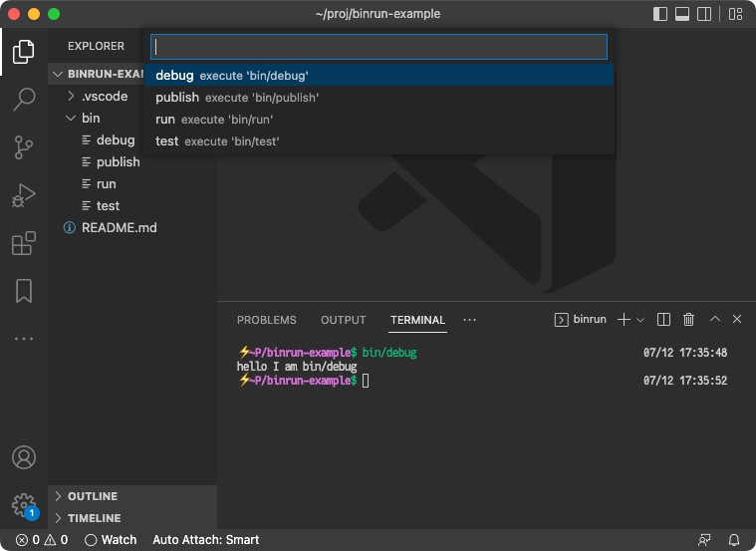
Task: Choose 'publish' in quick pick list
Action: (378, 98)
